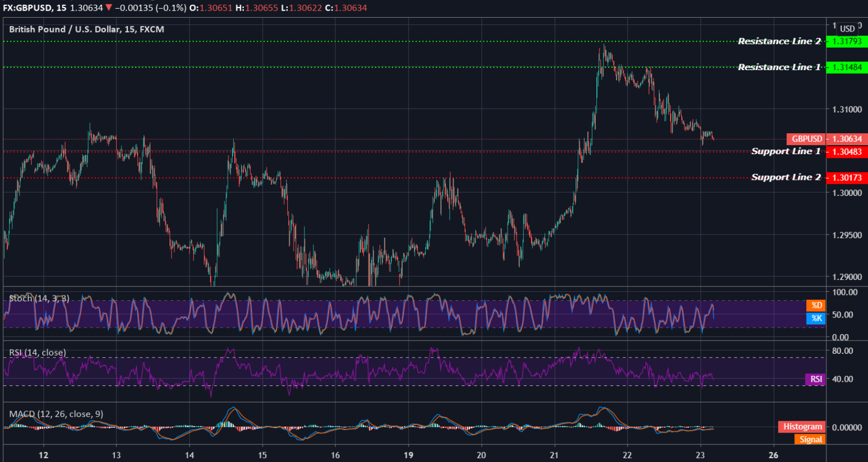Click the price change −0.00135 (−0.1%)

click(x=151, y=8)
